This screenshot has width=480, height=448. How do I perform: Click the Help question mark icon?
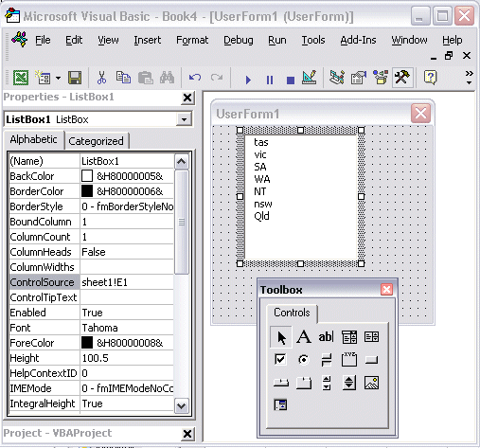[431, 78]
